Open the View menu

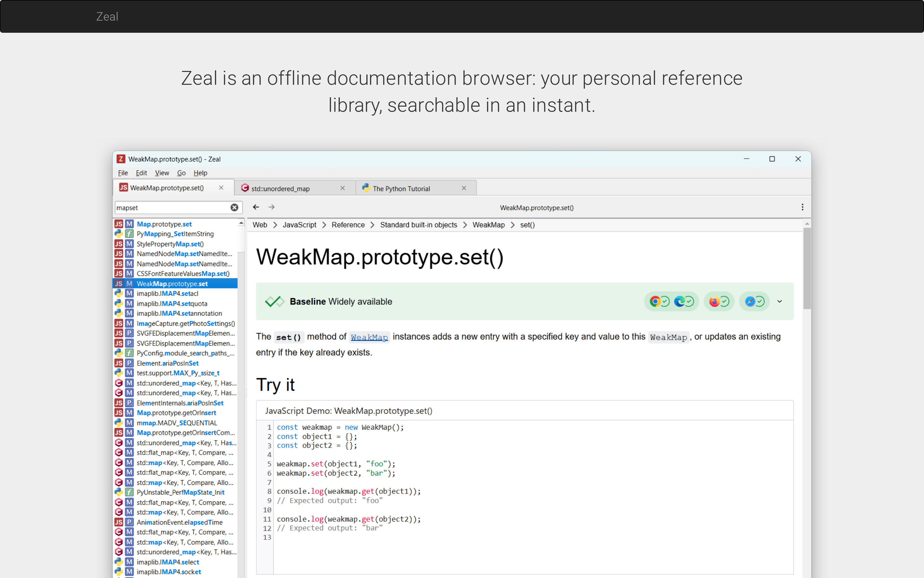(162, 173)
